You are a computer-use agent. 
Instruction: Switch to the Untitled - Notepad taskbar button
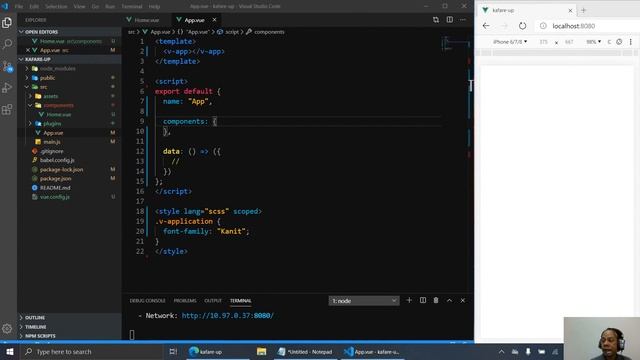[305, 351]
